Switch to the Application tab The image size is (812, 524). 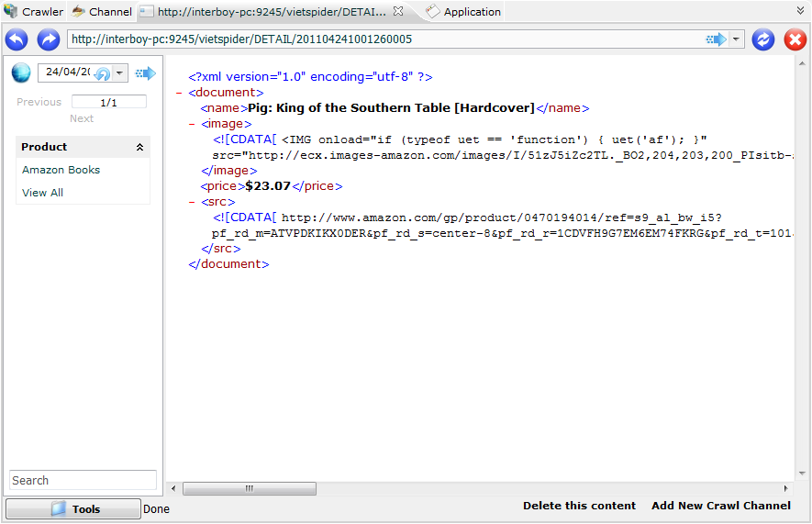pyautogui.click(x=463, y=12)
